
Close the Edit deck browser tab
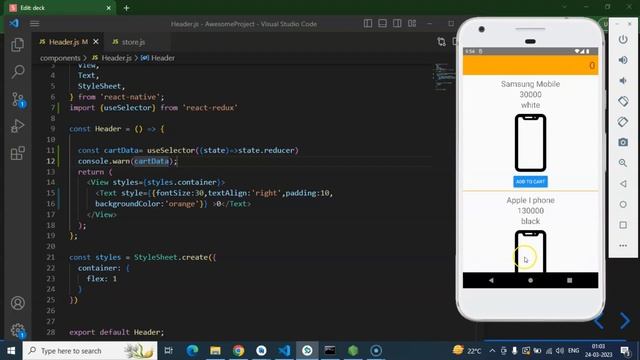pos(109,8)
